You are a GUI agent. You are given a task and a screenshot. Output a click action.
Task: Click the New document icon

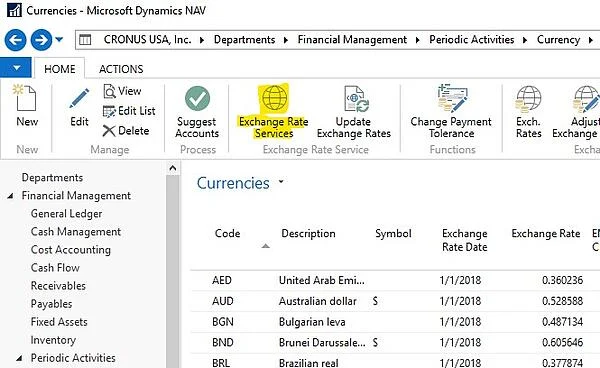pos(24,98)
